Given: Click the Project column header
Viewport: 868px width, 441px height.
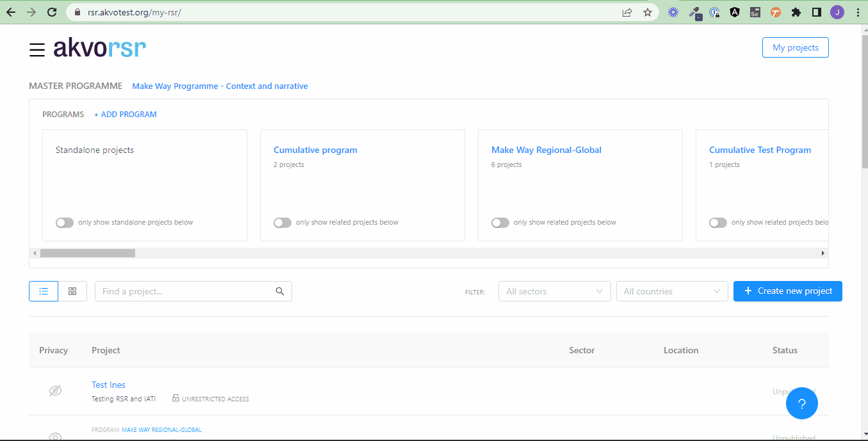Looking at the screenshot, I should click(x=106, y=350).
